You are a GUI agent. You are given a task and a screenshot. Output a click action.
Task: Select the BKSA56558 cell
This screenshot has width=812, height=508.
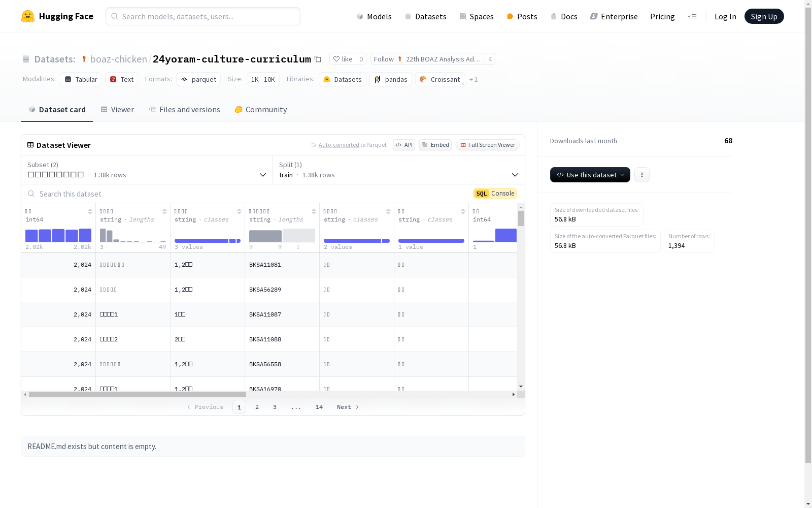click(x=282, y=364)
